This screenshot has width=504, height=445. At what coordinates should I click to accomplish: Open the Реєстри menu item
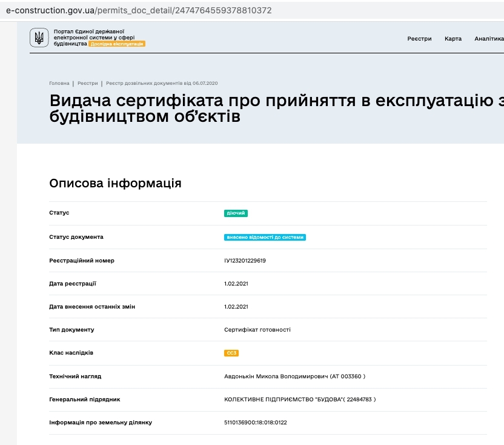tap(419, 39)
